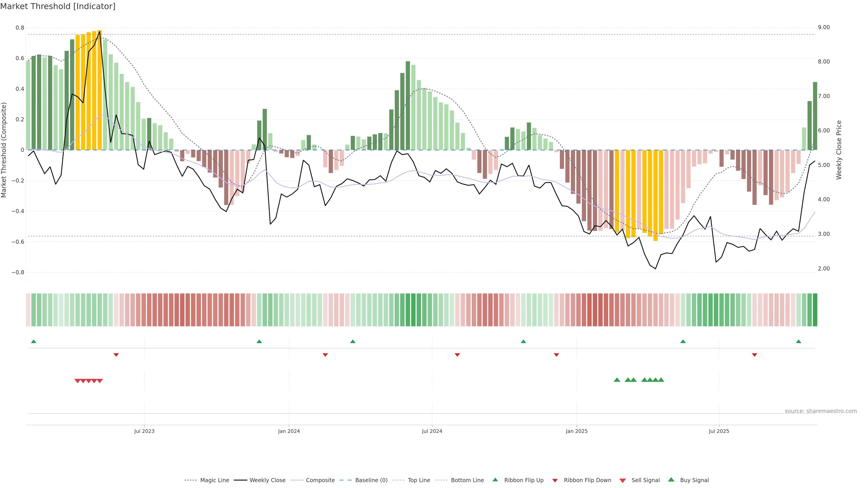This screenshot has width=868, height=488.
Task: Click the Sell Signal legend marker
Action: click(x=622, y=480)
